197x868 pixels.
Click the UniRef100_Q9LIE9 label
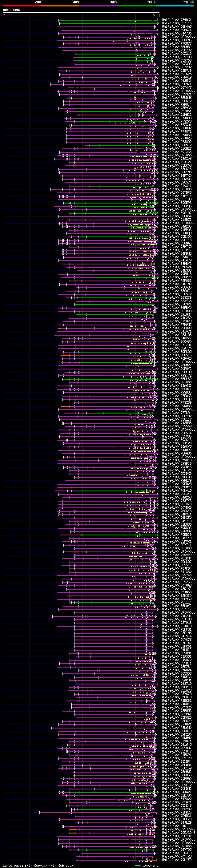point(177,860)
